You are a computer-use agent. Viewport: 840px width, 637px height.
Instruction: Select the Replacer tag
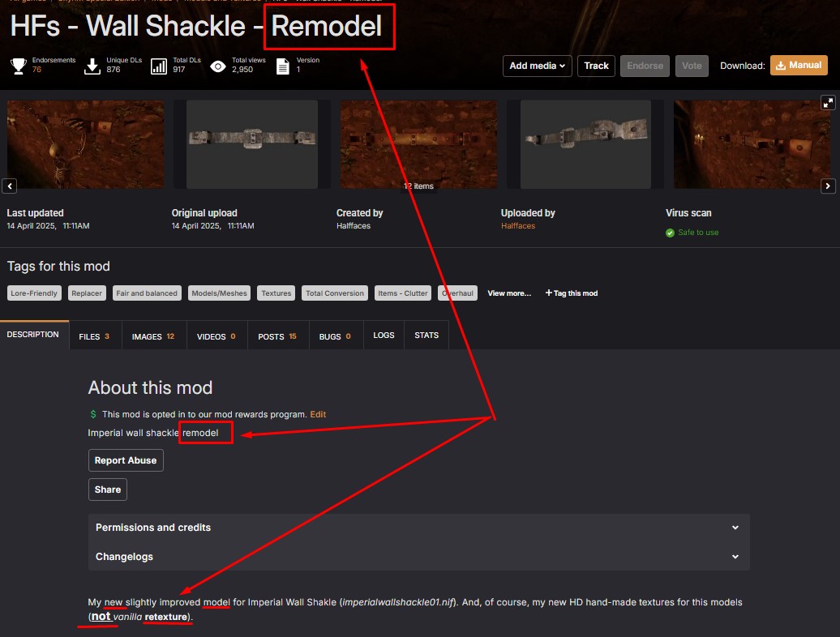(87, 293)
